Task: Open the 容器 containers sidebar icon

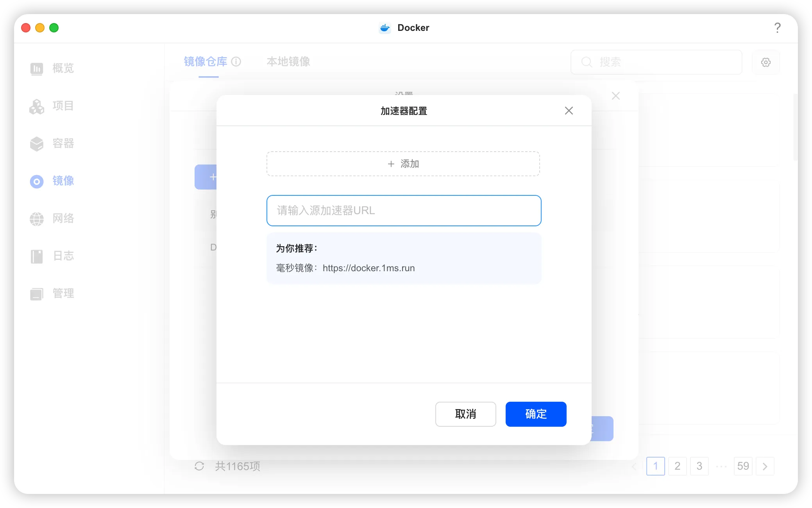Action: (37, 143)
